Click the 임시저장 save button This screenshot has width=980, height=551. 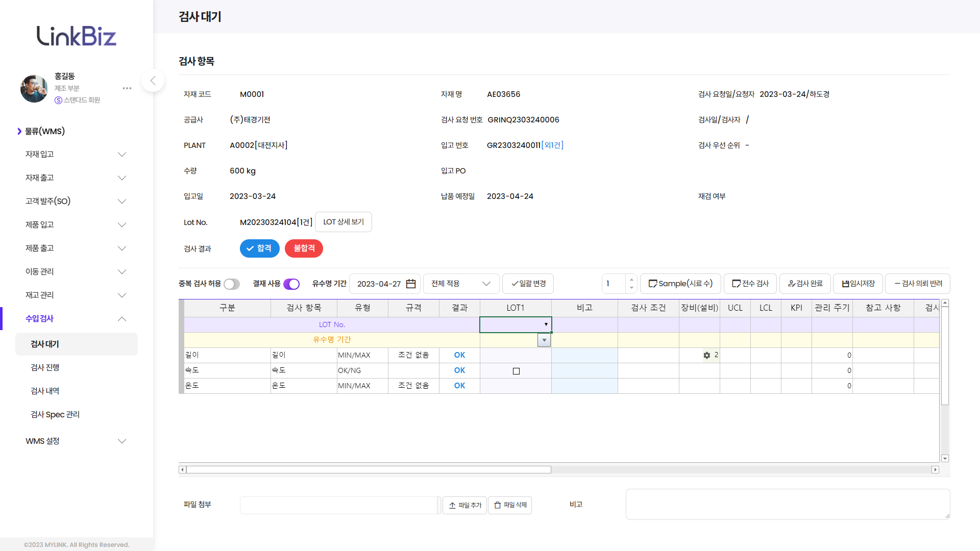pos(858,284)
